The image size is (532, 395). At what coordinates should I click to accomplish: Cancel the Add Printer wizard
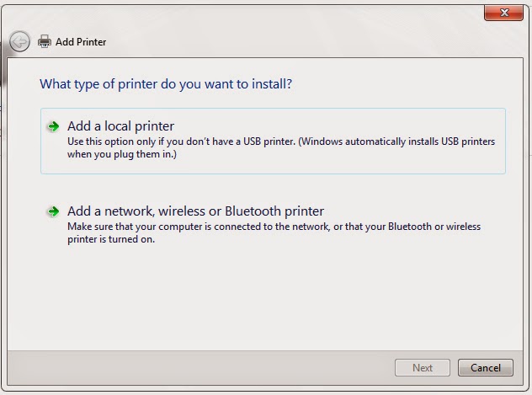point(486,367)
